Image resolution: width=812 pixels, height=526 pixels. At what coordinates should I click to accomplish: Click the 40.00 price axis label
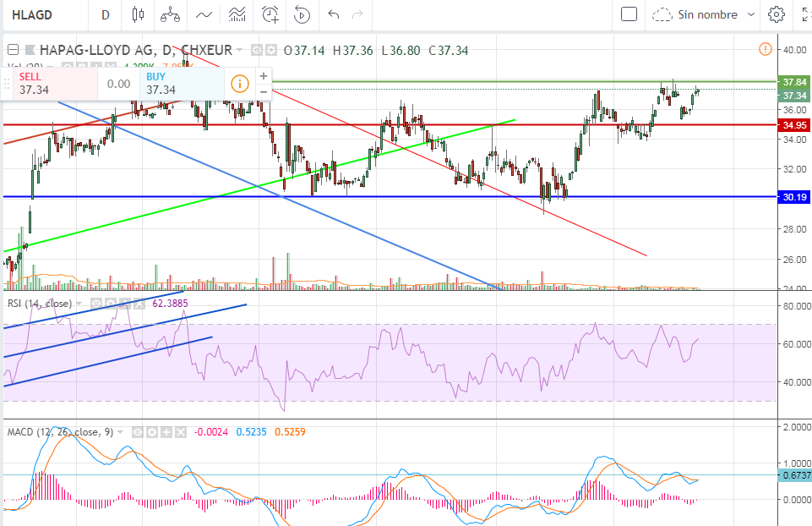click(x=795, y=50)
